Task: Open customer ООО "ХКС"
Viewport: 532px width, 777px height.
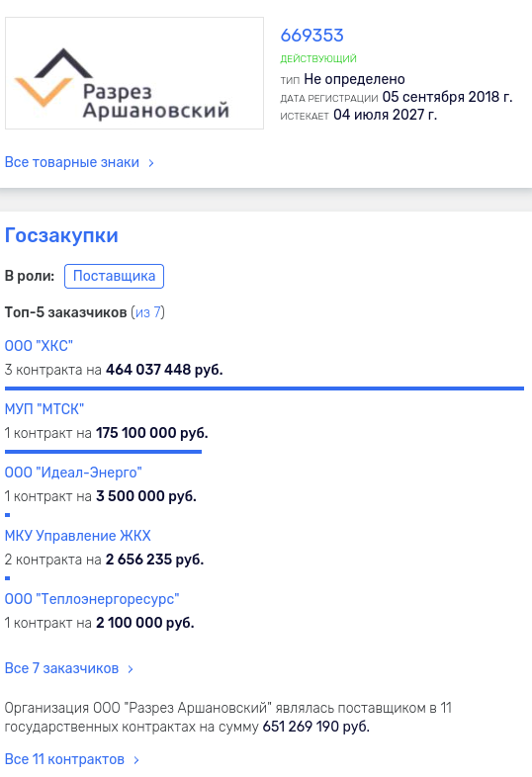Action: click(39, 345)
